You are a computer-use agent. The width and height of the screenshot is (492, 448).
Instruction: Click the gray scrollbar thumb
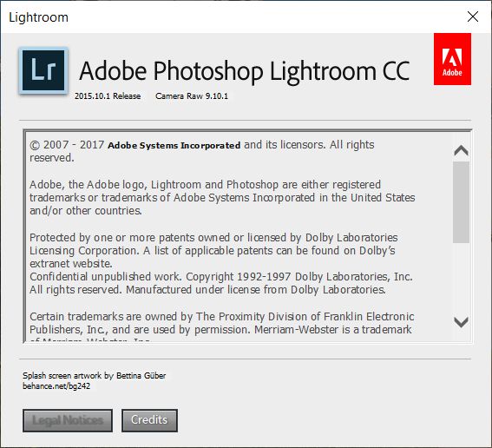click(x=461, y=202)
